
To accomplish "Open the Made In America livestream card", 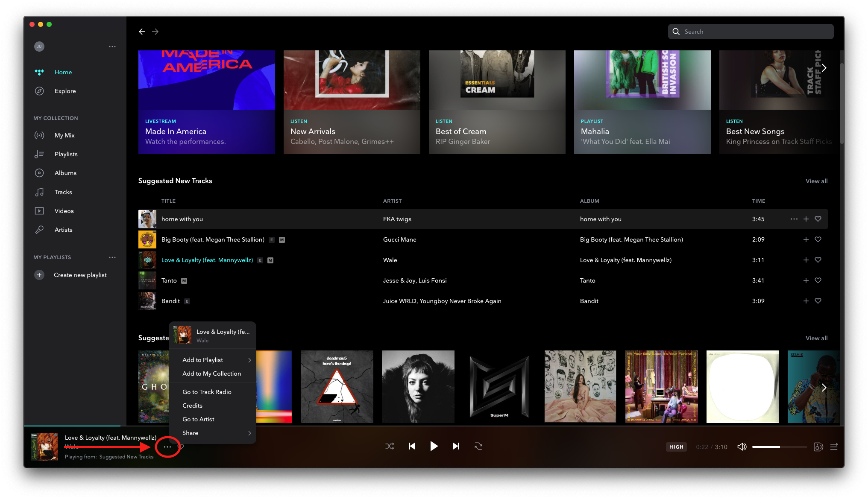I will point(207,102).
